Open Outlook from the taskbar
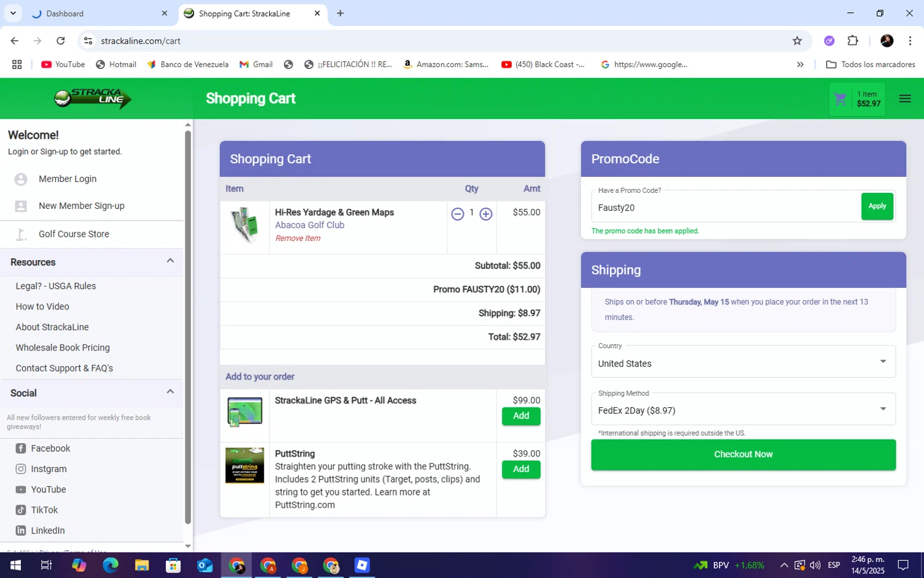The image size is (924, 578). coord(205,565)
